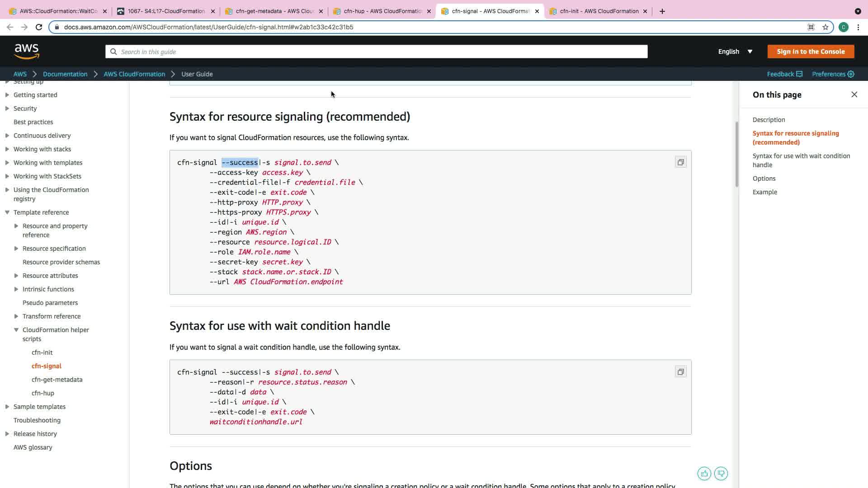Focus the Search in this guide field

(376, 52)
